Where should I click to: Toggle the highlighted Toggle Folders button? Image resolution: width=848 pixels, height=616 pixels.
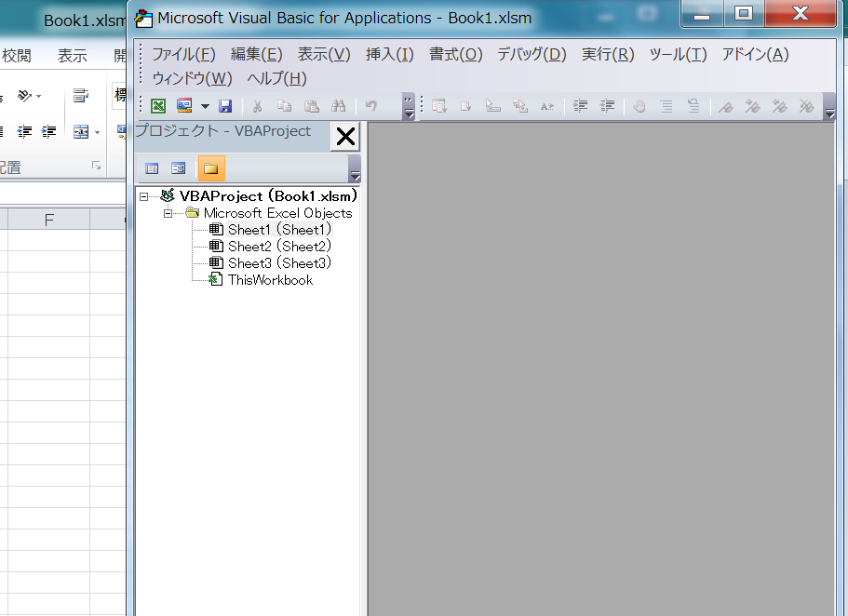[x=211, y=168]
